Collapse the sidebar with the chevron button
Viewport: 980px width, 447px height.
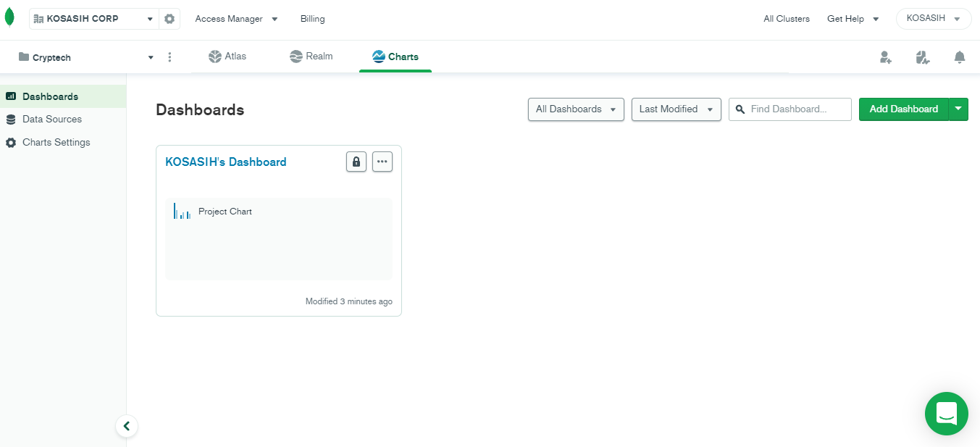127,426
